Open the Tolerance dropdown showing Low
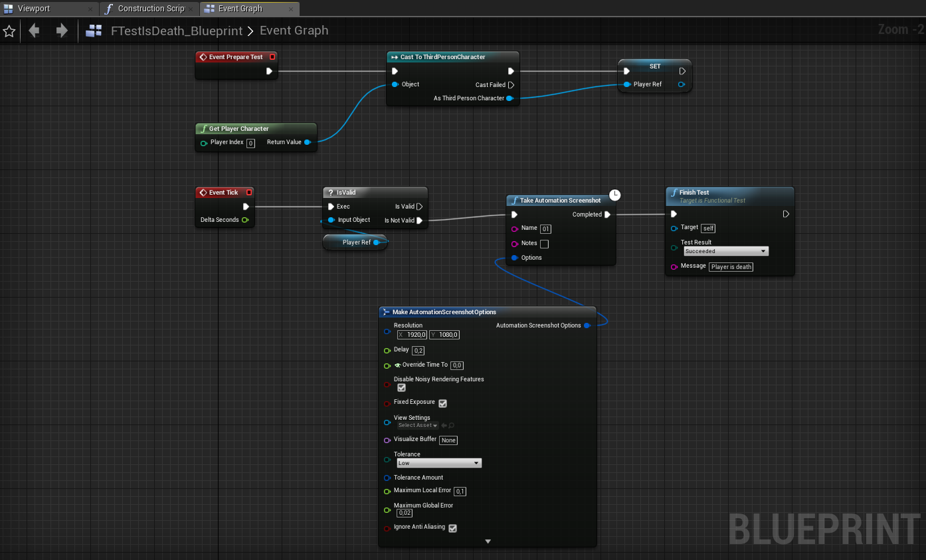The width and height of the screenshot is (926, 560). coord(438,462)
